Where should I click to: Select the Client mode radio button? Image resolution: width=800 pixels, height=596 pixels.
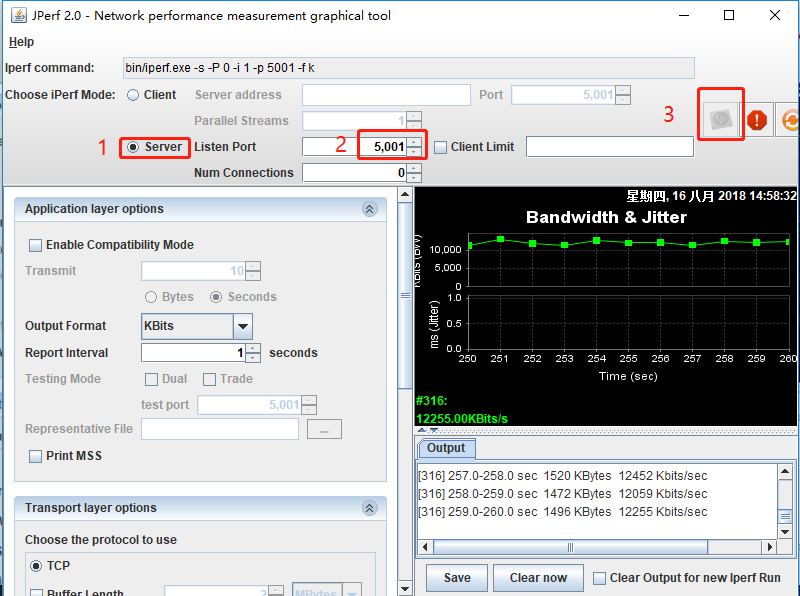133,95
